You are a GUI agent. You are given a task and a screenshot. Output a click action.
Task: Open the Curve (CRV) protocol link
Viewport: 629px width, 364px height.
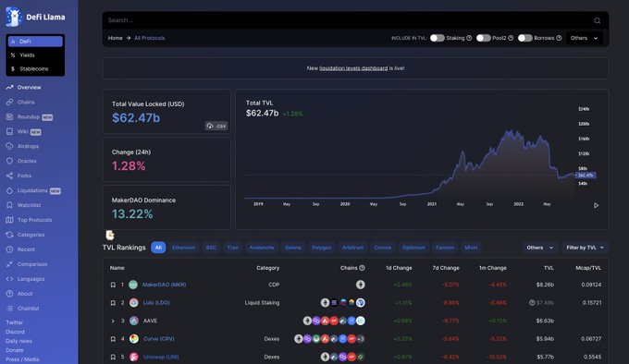click(158, 339)
